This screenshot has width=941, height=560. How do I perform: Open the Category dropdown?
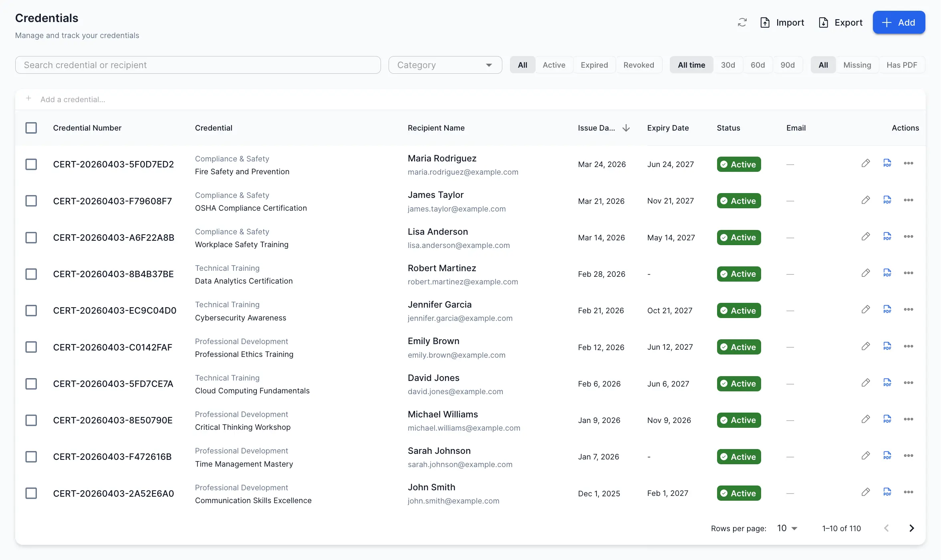point(445,64)
